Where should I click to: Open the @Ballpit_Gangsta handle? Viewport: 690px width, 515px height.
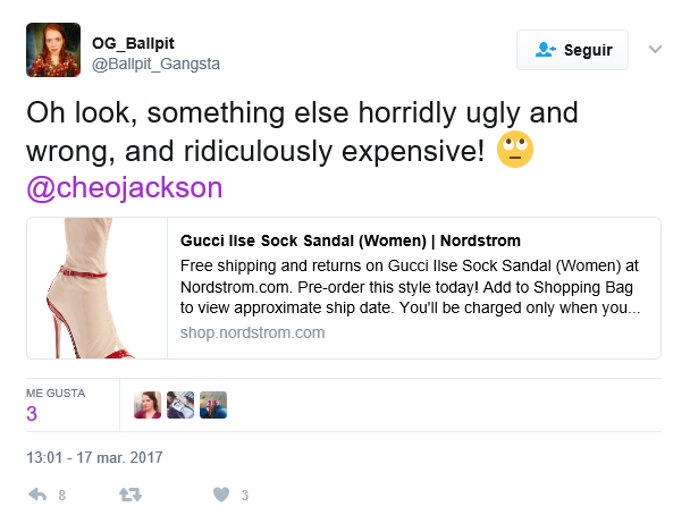(x=156, y=64)
